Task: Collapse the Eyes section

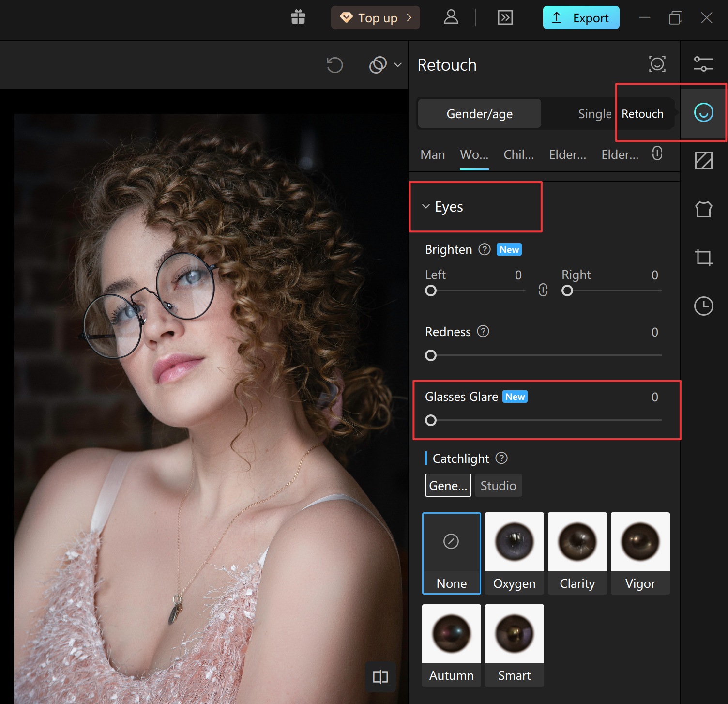Action: [x=426, y=207]
